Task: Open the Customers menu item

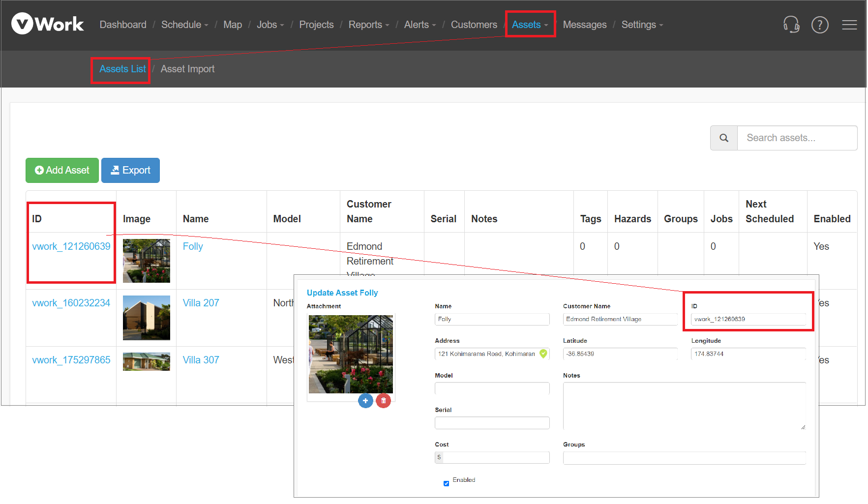Action: coord(474,25)
